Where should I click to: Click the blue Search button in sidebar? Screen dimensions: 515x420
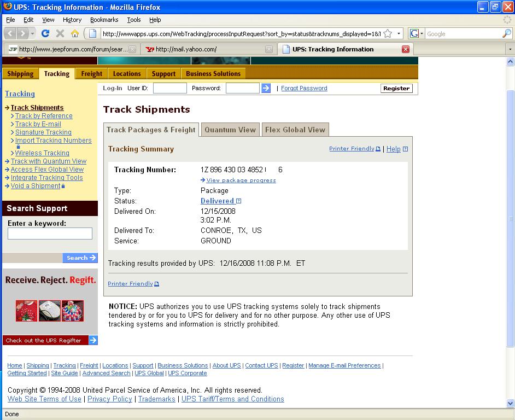[80, 258]
